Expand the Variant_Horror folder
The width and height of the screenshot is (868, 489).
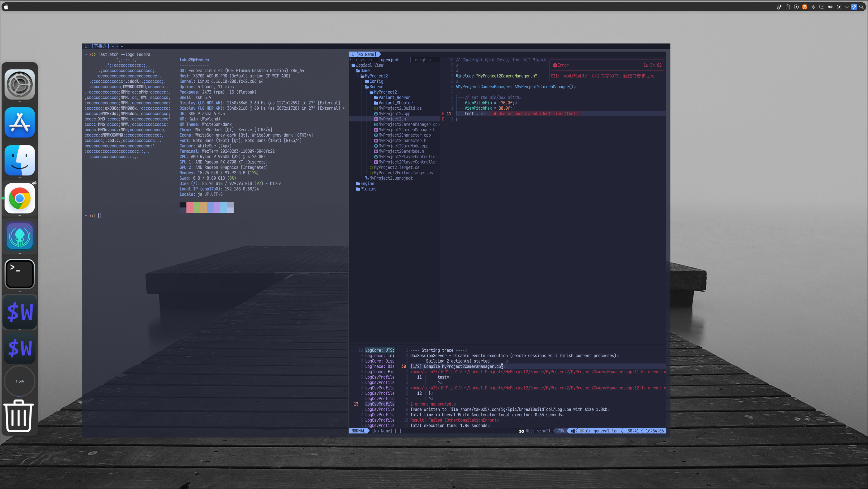point(394,97)
